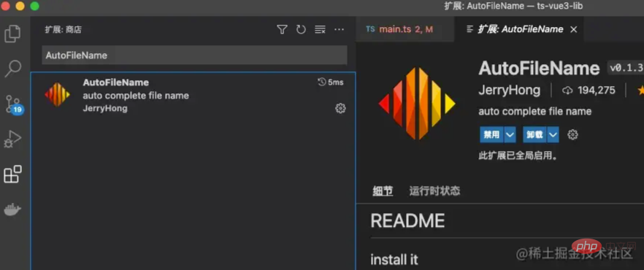Open extensions panel more actions menu
Viewport: 644px width, 270px height.
point(339,29)
